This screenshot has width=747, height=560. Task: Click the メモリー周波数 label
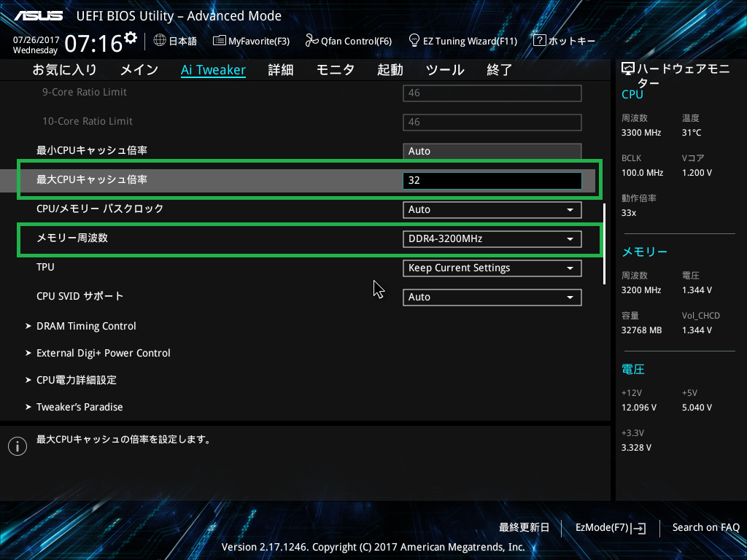pyautogui.click(x=72, y=238)
